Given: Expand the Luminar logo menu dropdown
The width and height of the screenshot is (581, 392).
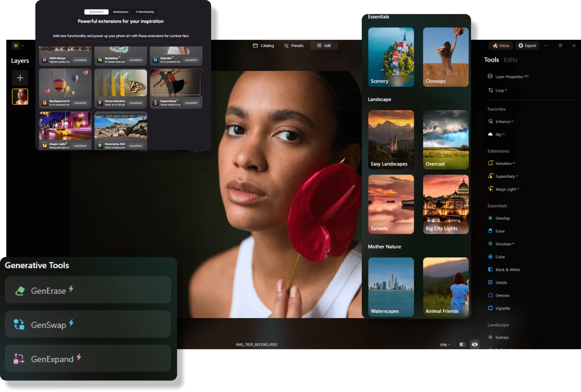Looking at the screenshot, I should click(18, 46).
